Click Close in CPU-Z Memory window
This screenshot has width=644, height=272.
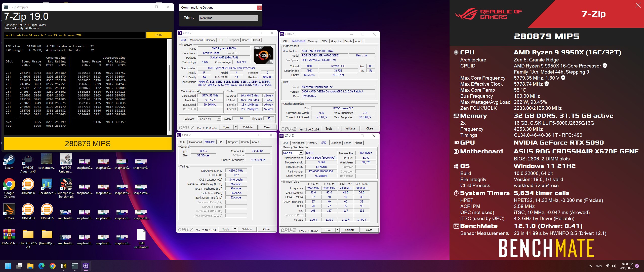(x=266, y=229)
